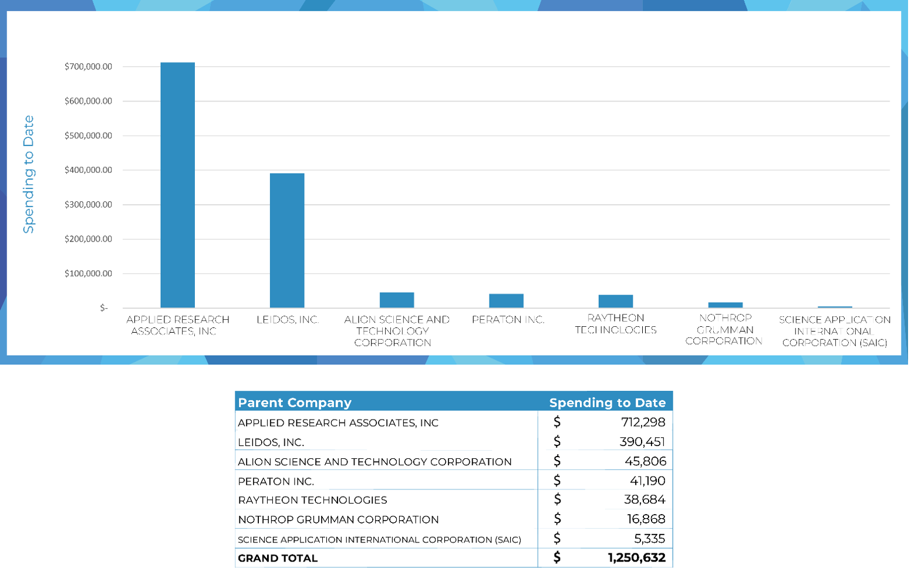
Task: Select the Peraton Inc. chart bar
Action: click(x=506, y=300)
